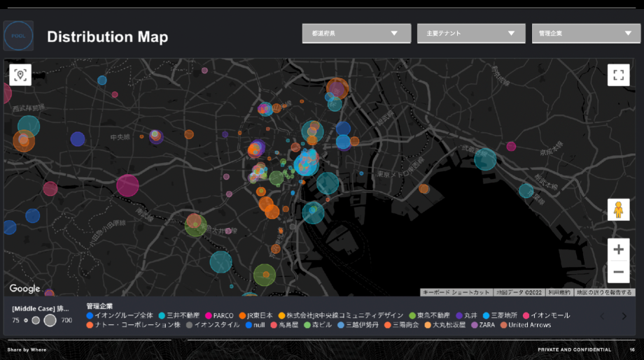This screenshot has height=360, width=644.
Task: Open 利用規約 terms link
Action: pyautogui.click(x=559, y=292)
